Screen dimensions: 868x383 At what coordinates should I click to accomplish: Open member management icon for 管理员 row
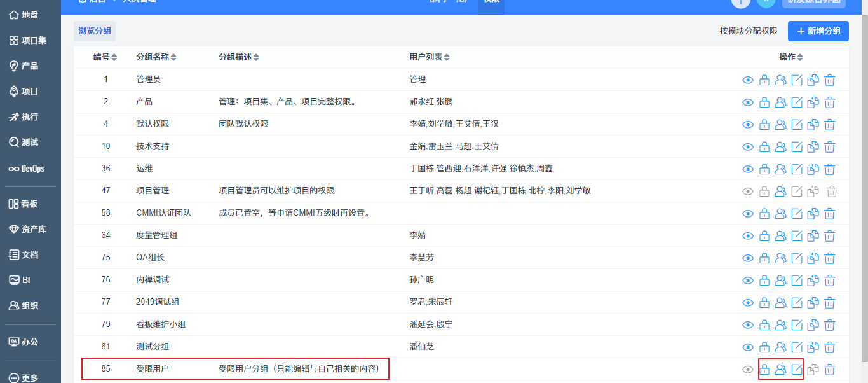781,80
